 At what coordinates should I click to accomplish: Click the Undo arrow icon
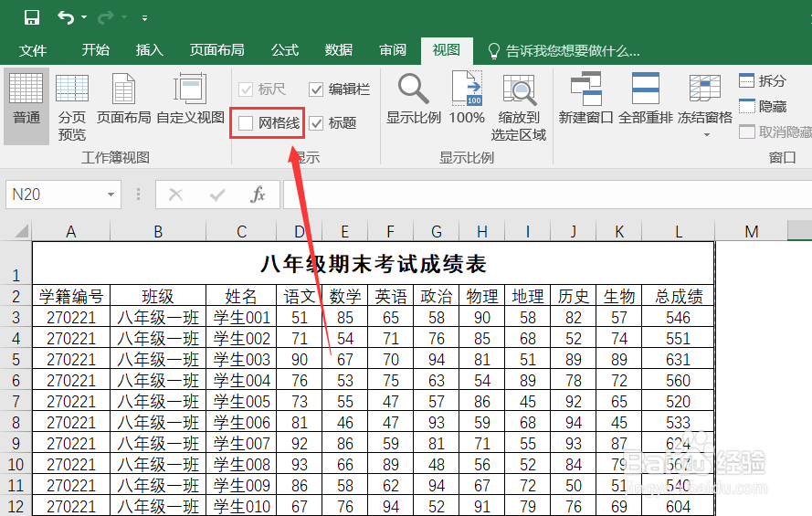click(65, 17)
